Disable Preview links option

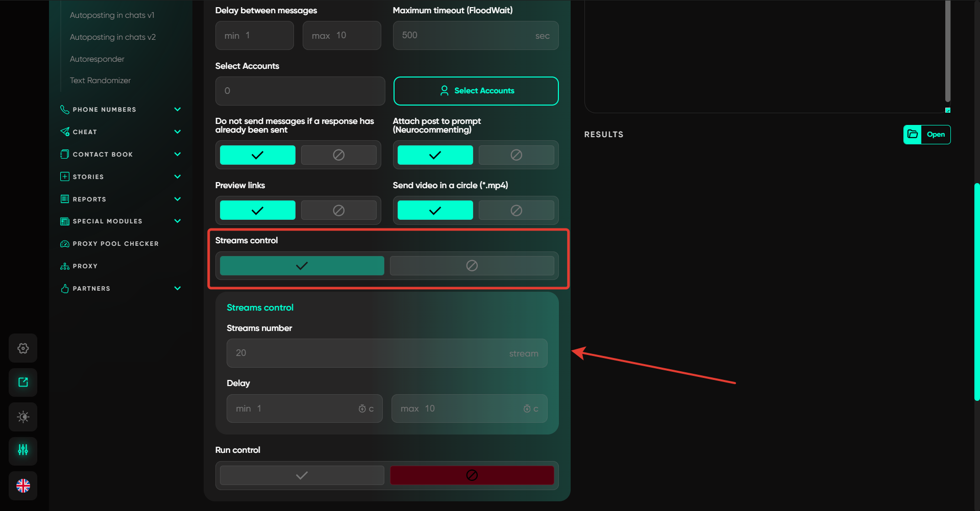(338, 210)
